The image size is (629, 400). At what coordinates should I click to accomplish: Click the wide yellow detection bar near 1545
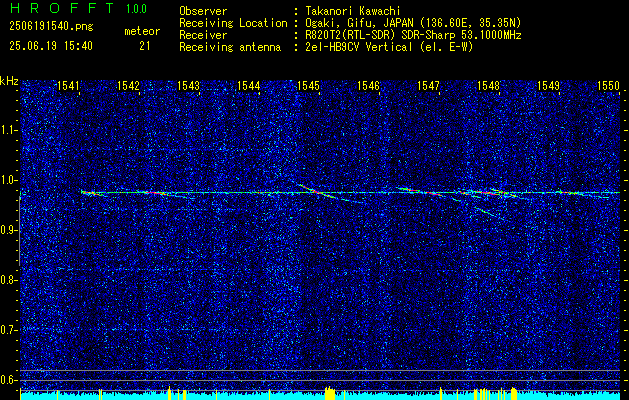tap(330, 394)
